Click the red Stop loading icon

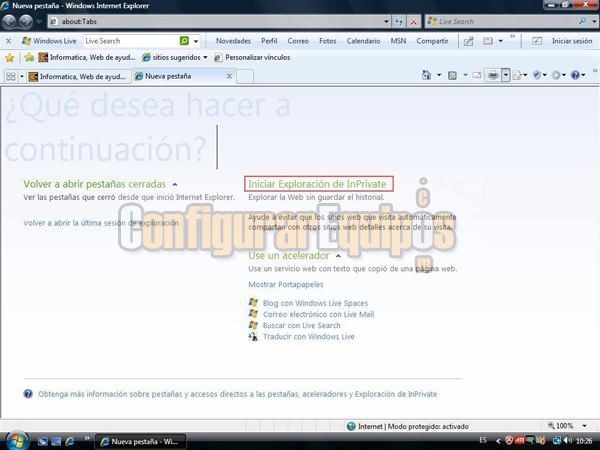(x=414, y=21)
